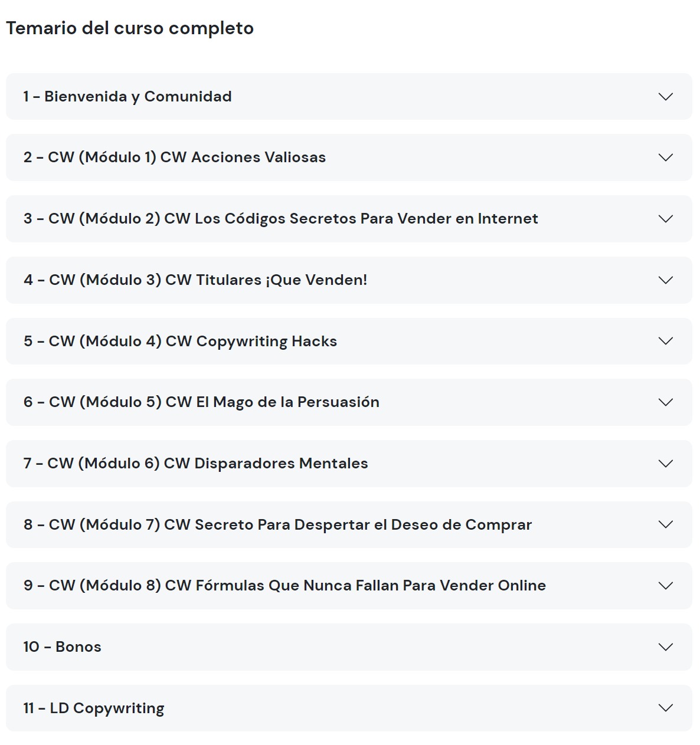Viewport: 700px width, 745px height.
Task: Select the '10 - Bonos' section title
Action: pos(63,647)
